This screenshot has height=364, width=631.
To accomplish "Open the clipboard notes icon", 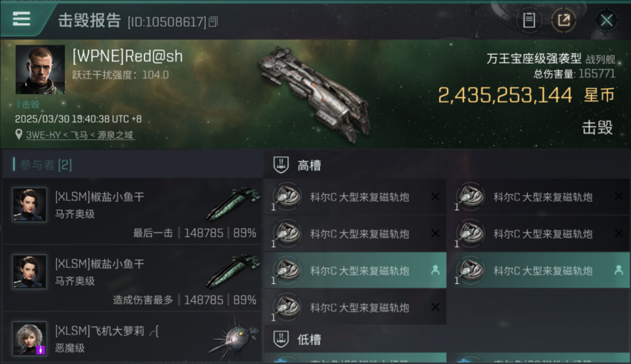I will 529,20.
